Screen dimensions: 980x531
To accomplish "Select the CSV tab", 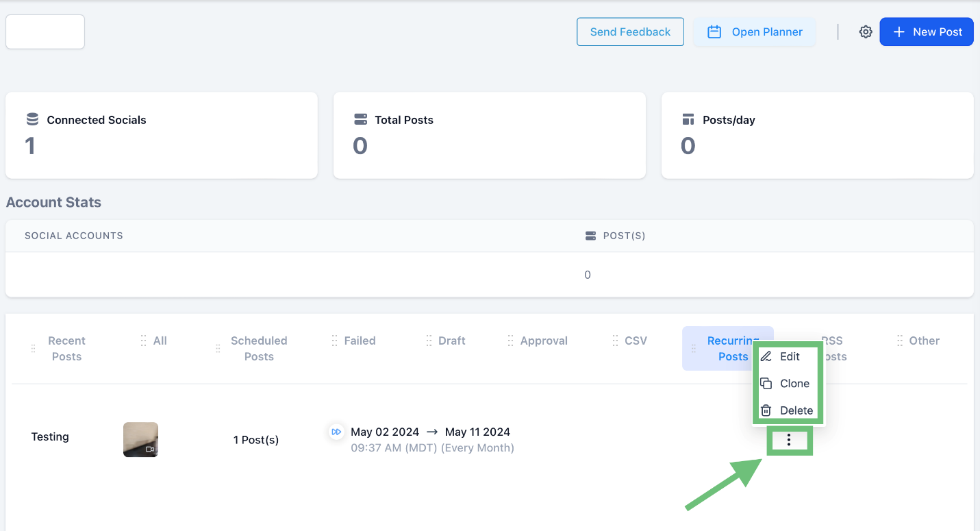I will pos(636,341).
